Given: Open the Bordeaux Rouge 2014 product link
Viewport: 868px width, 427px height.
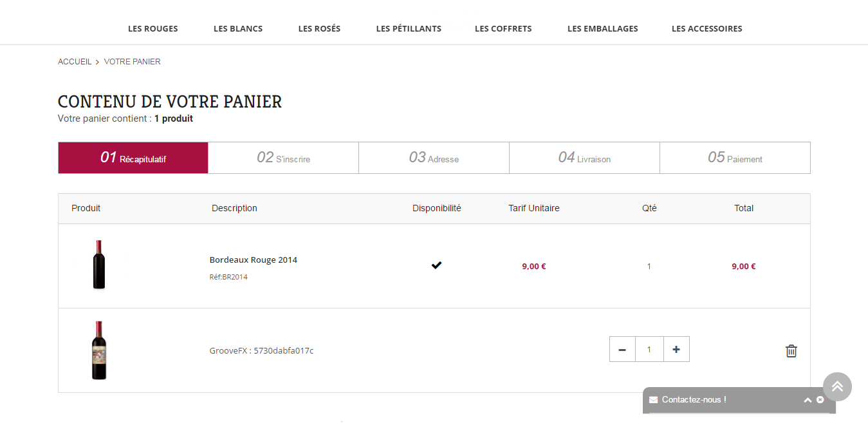Looking at the screenshot, I should (x=254, y=260).
